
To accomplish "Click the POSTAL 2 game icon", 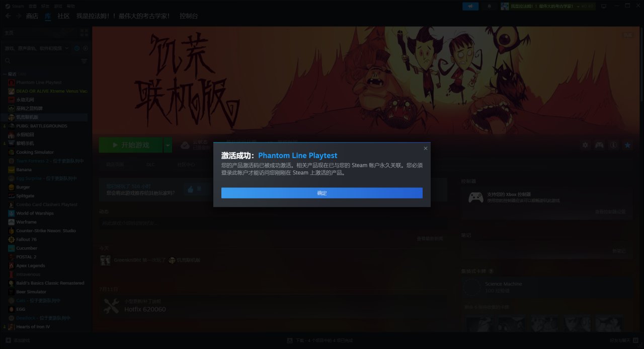I will (12, 257).
